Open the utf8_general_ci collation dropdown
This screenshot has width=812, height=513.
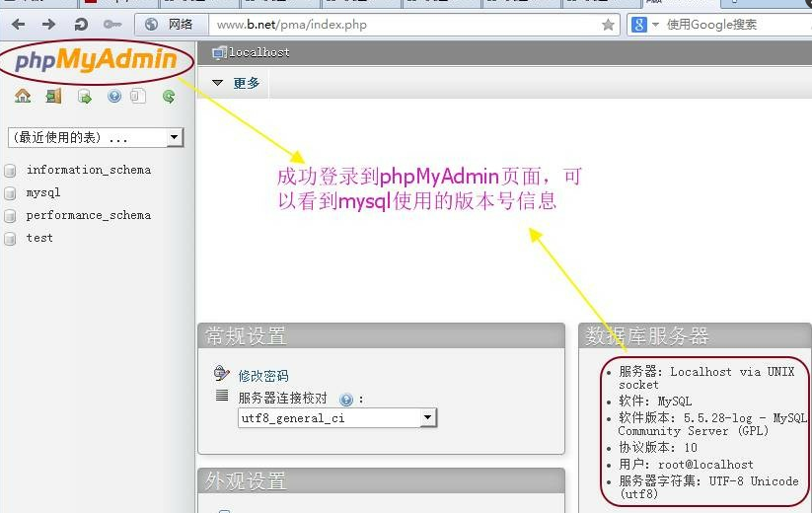pyautogui.click(x=337, y=417)
